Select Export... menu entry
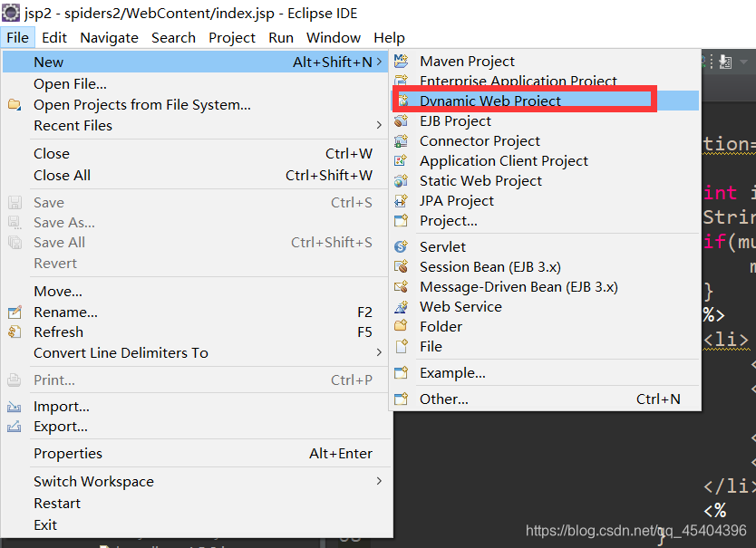Image resolution: width=756 pixels, height=548 pixels. tap(197, 427)
